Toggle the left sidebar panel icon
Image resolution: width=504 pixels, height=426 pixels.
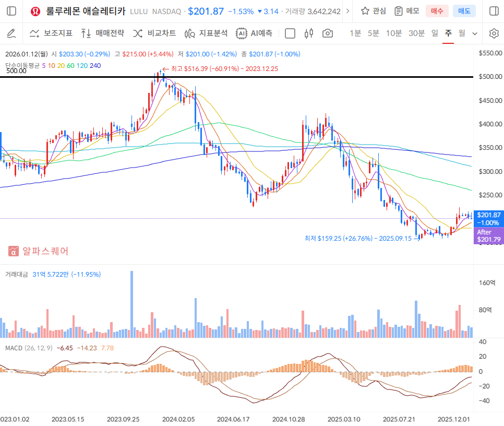(11, 11)
